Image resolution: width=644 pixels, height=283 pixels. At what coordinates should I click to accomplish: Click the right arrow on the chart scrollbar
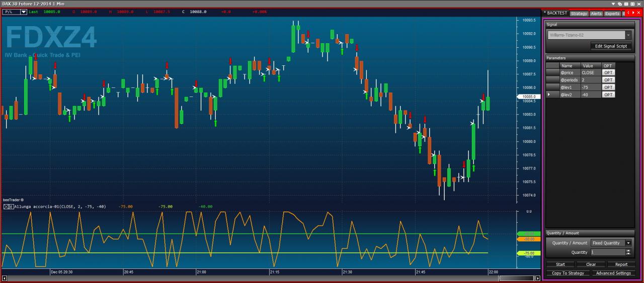538,278
